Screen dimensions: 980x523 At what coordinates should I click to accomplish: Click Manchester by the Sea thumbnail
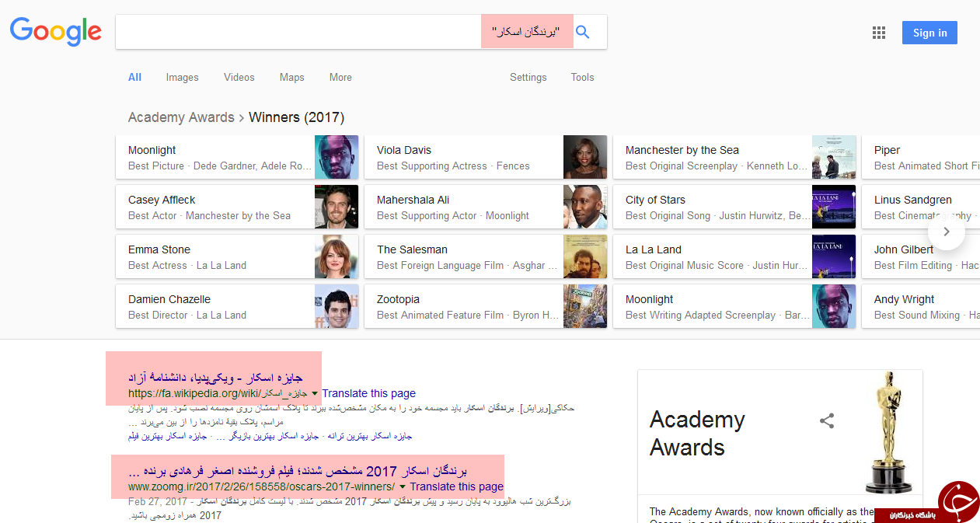[x=834, y=157]
